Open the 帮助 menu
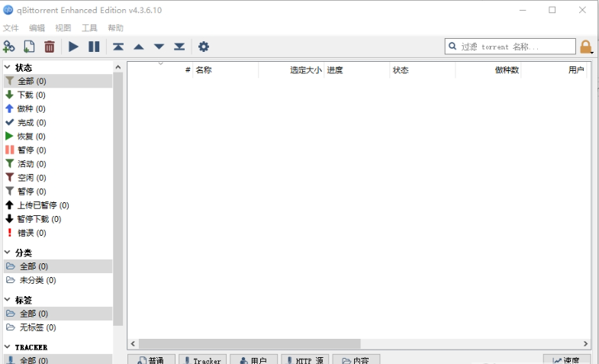The image size is (599, 364). point(115,28)
